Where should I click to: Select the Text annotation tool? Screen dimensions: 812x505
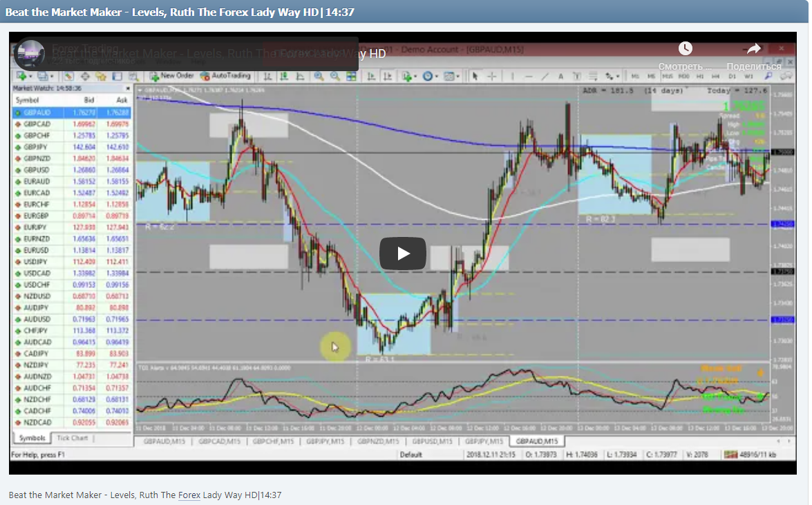pos(561,77)
